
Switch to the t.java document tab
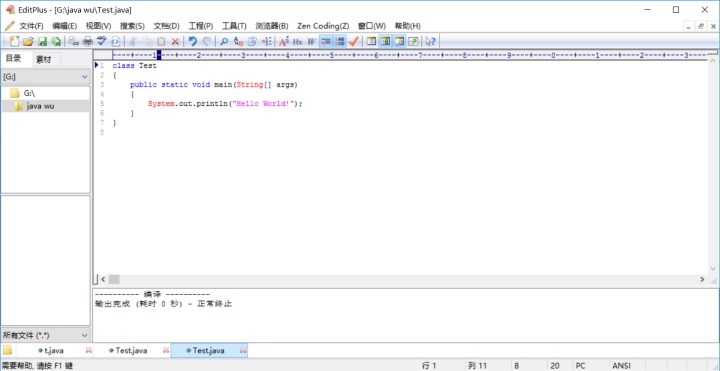click(x=54, y=351)
